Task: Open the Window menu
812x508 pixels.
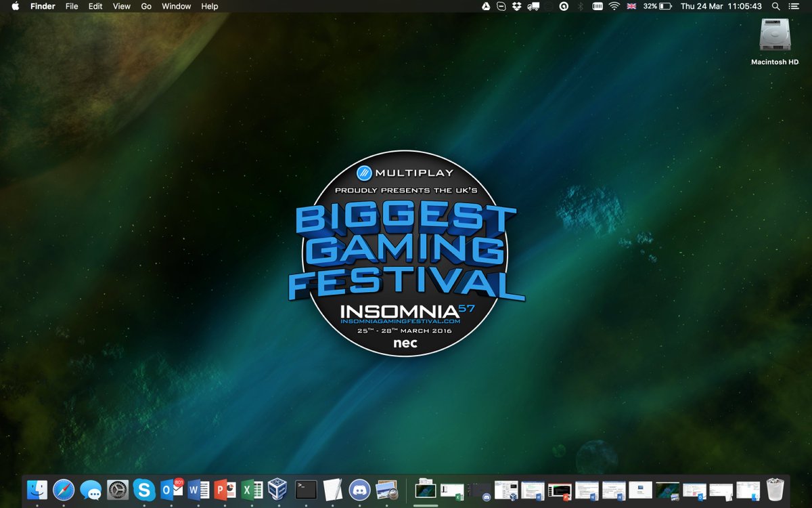Action: click(176, 6)
